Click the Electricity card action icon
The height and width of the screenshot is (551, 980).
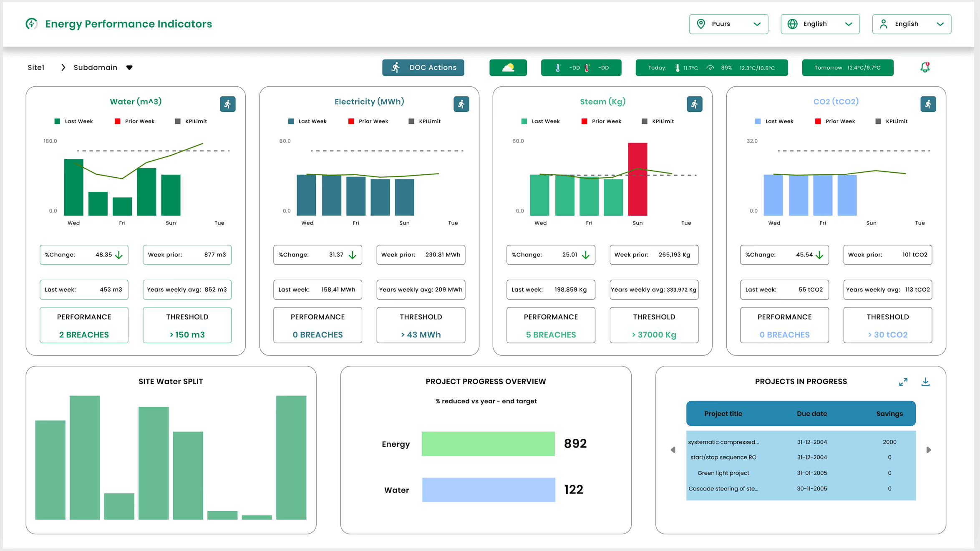pos(461,104)
